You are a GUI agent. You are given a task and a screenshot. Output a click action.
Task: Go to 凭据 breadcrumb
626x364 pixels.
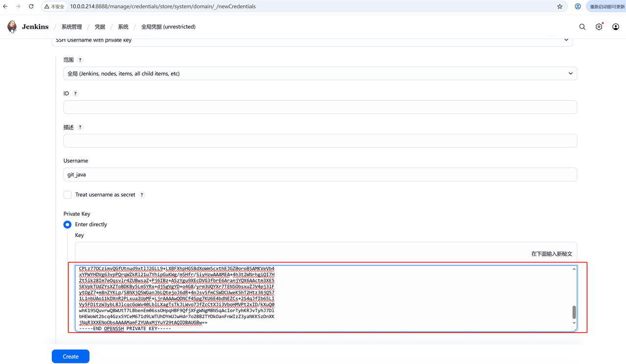100,27
